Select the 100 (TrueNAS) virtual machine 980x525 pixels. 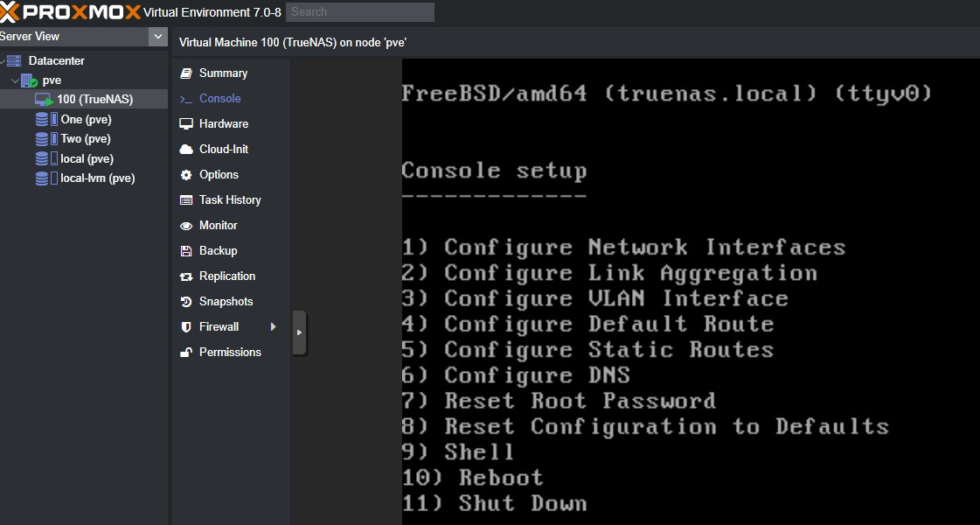pyautogui.click(x=94, y=100)
